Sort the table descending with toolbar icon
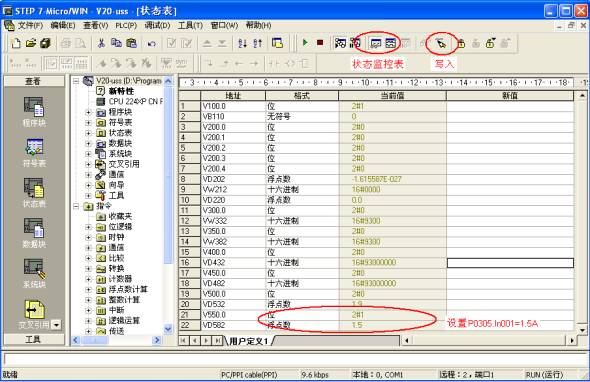 tap(258, 43)
